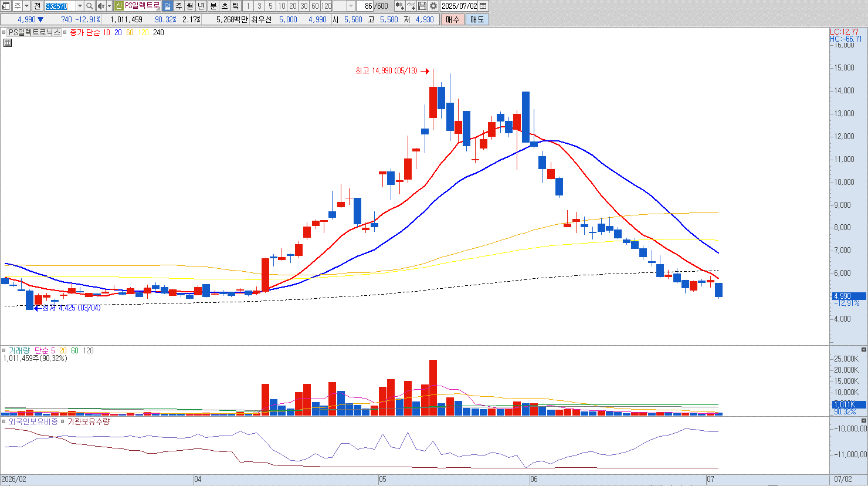The image size is (868, 486).
Task: Click the drawing tools icon beside save
Action: (411, 6)
